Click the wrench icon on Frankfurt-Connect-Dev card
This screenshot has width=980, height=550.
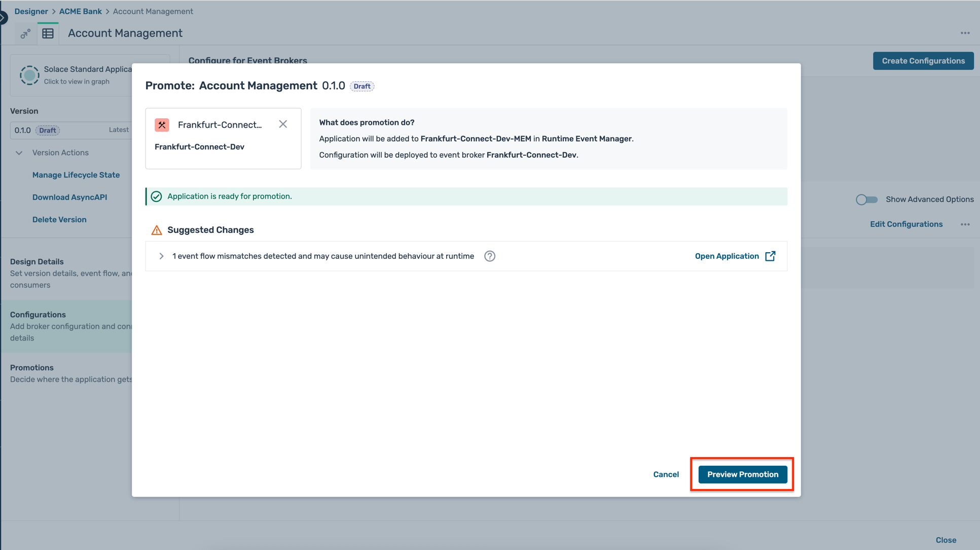click(x=162, y=124)
